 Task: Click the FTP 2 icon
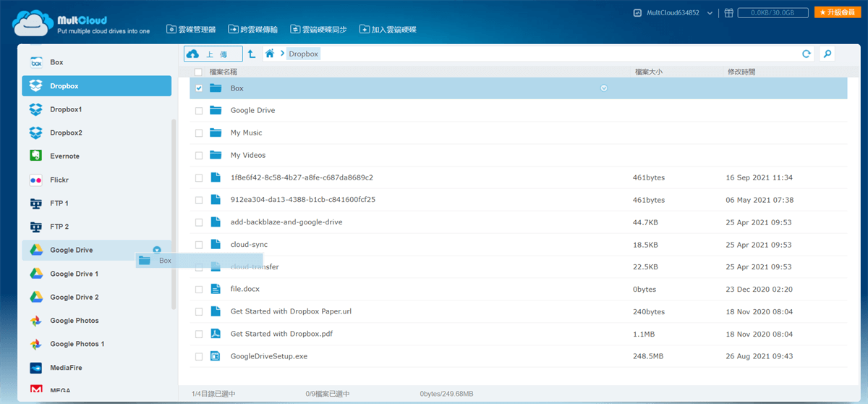(x=35, y=227)
